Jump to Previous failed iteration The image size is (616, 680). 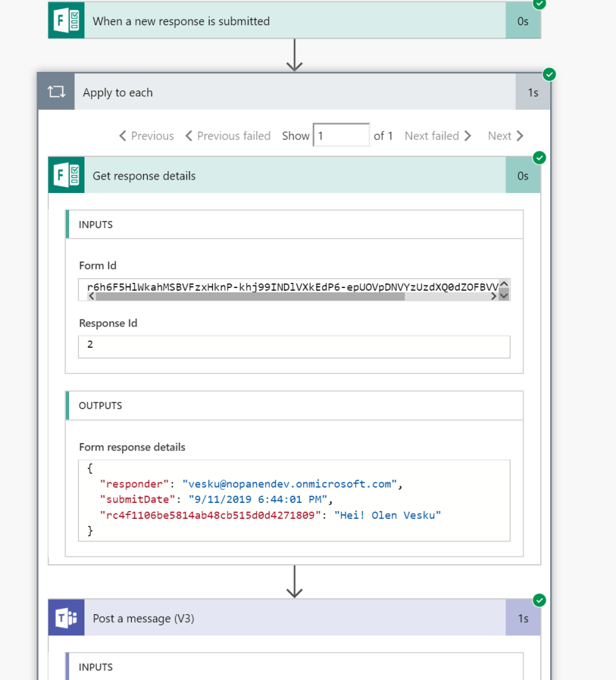click(228, 136)
